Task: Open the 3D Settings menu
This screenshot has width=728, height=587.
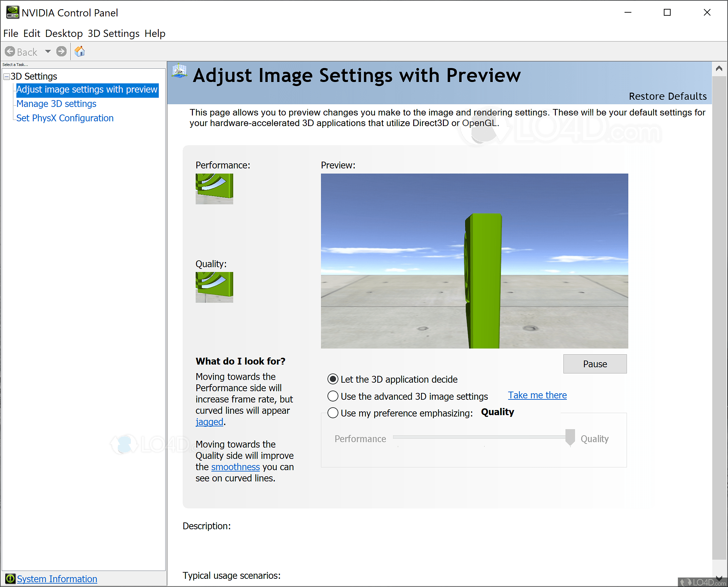Action: point(113,33)
